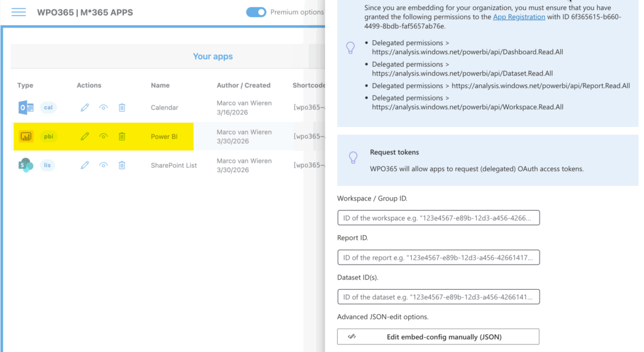This screenshot has height=352, width=644.
Task: Toggle the Premium options switch
Action: click(x=256, y=13)
